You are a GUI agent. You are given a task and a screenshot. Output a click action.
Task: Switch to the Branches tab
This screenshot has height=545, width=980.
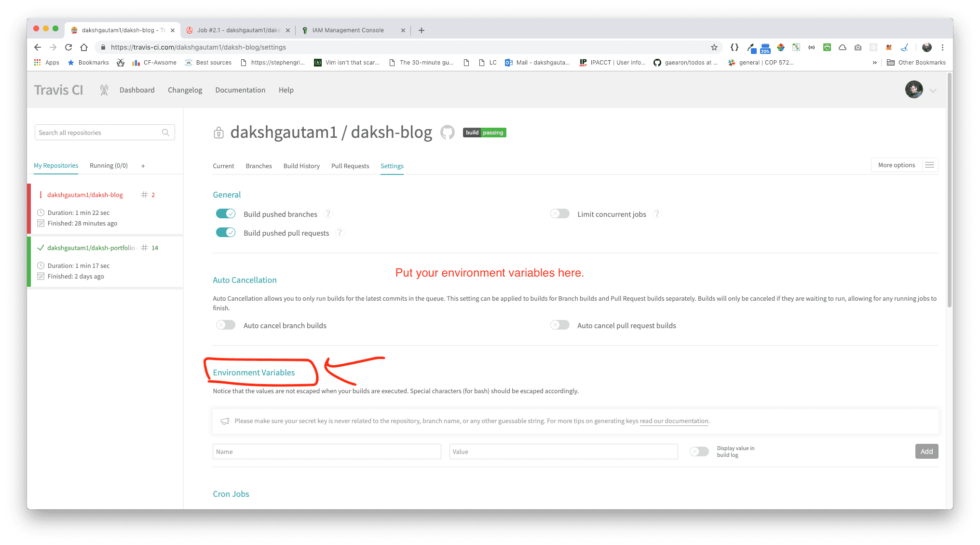click(259, 166)
